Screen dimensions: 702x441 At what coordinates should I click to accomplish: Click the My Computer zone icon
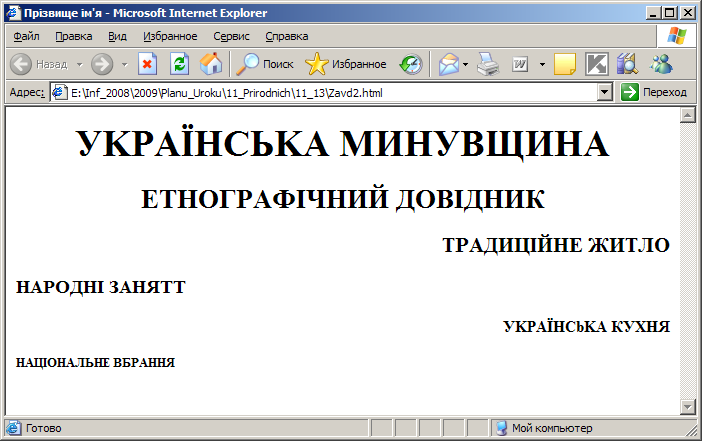click(x=501, y=428)
